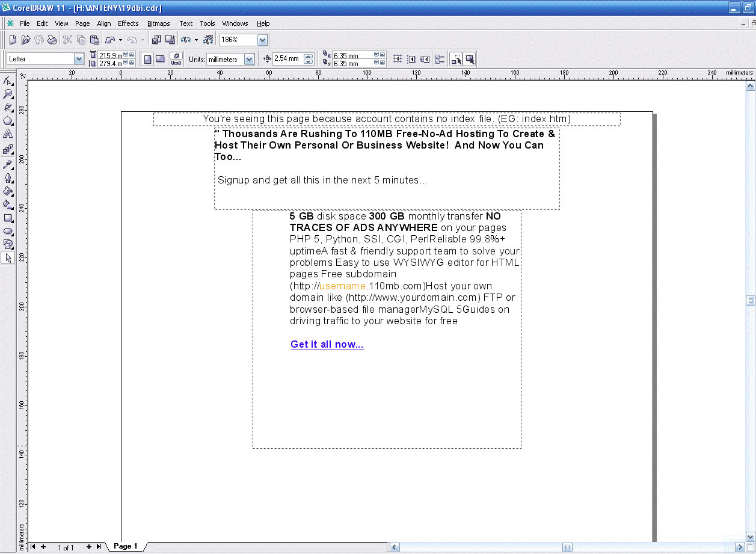Select the Interactive Blend tool
Image resolution: width=756 pixels, height=554 pixels.
click(8, 150)
